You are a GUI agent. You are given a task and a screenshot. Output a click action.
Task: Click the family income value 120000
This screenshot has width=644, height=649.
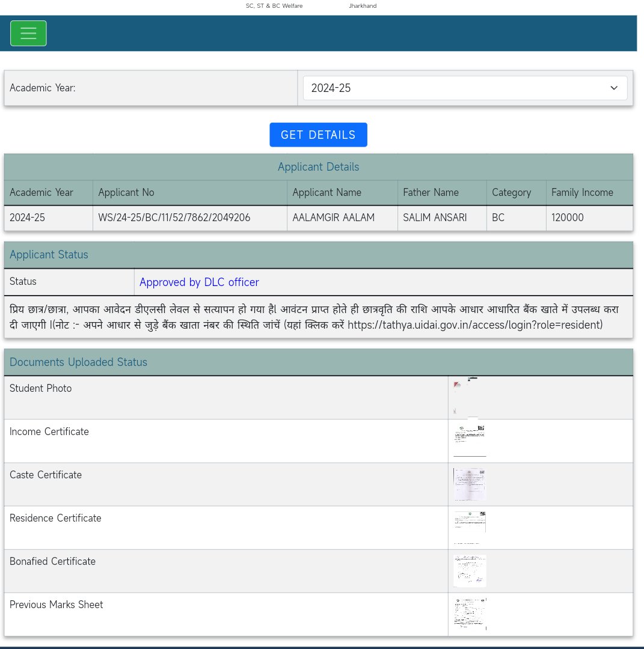click(568, 218)
